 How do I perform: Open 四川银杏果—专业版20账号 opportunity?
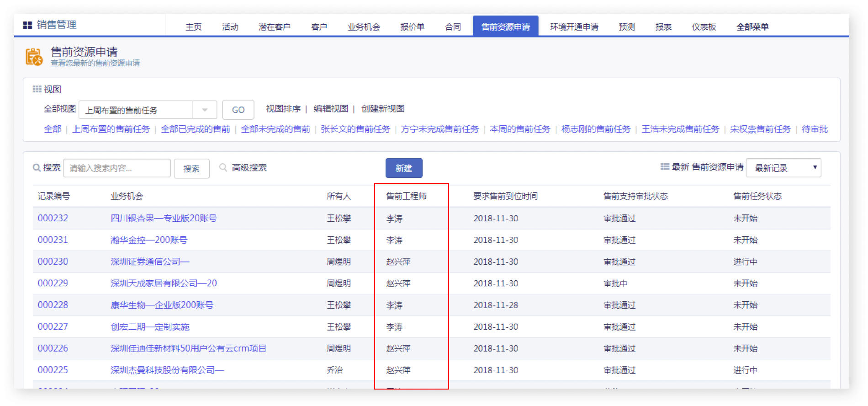[164, 218]
